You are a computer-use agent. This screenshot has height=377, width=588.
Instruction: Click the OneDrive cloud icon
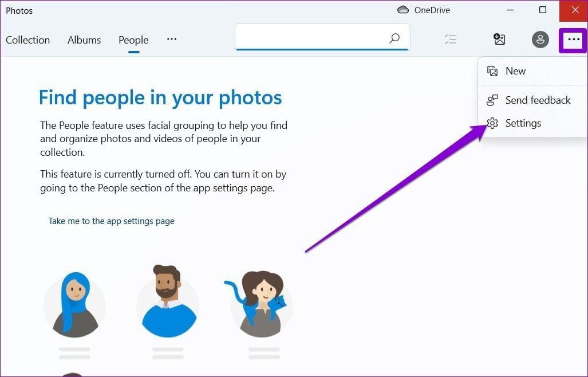coord(402,10)
